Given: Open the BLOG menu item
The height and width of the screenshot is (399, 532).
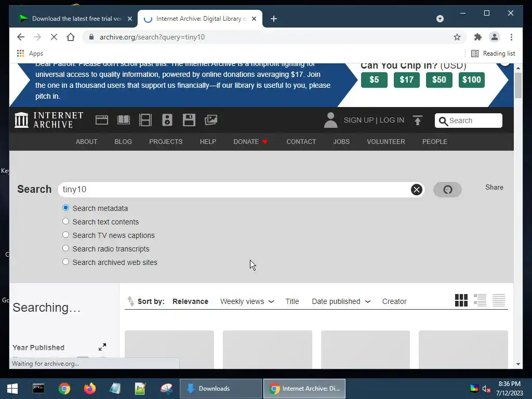Looking at the screenshot, I should (123, 141).
